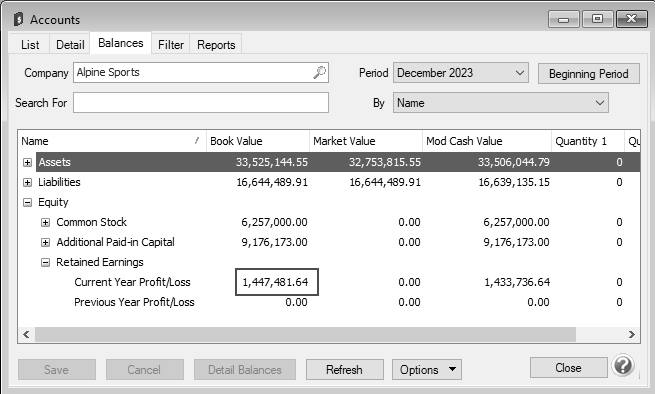The width and height of the screenshot is (655, 394).
Task: Click the horizontal scrollbar's right arrow
Action: pos(631,334)
